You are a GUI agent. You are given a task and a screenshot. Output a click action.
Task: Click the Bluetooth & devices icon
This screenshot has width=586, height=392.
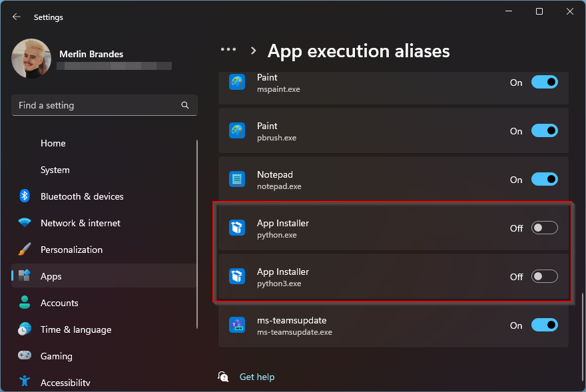coord(25,196)
